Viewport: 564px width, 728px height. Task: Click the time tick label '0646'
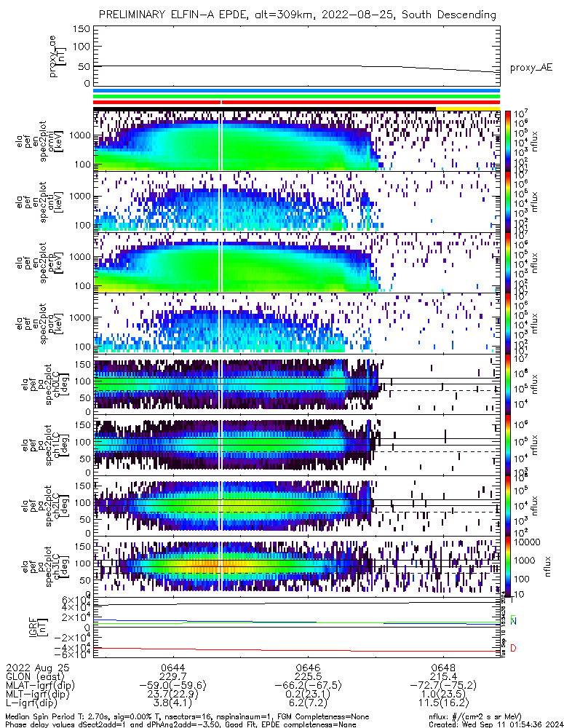click(309, 668)
